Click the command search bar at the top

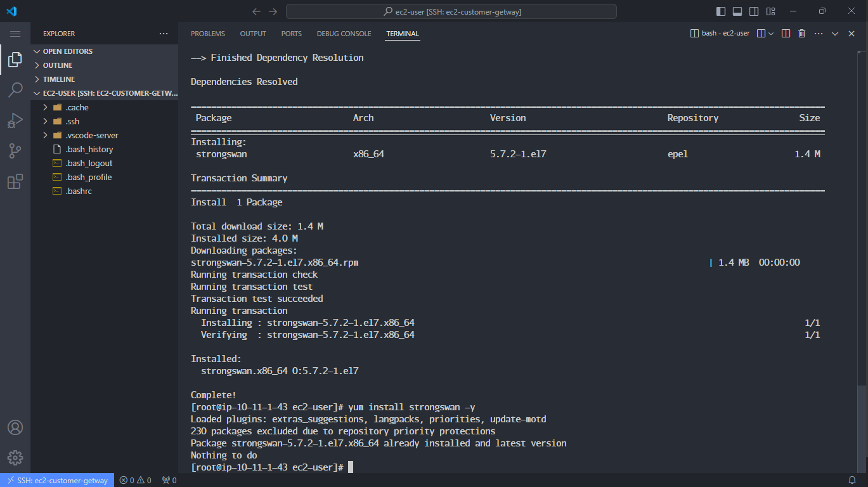tap(451, 11)
